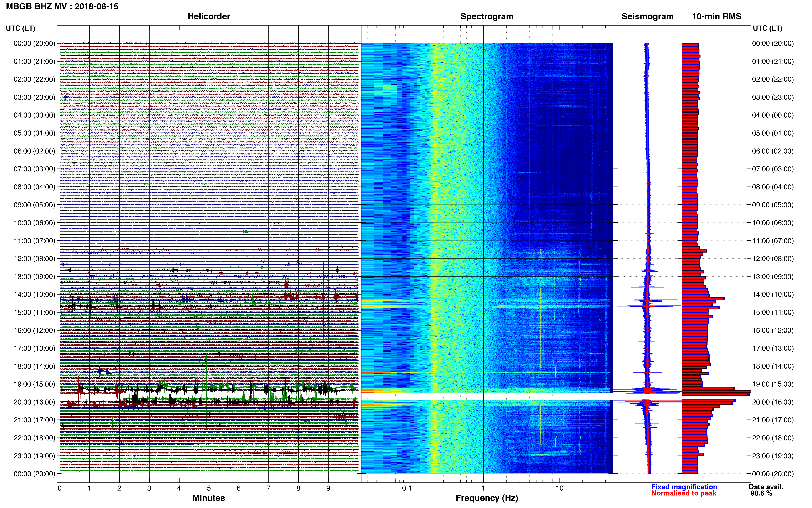Click the longest bar in the 10-min RMS chart

pos(716,391)
